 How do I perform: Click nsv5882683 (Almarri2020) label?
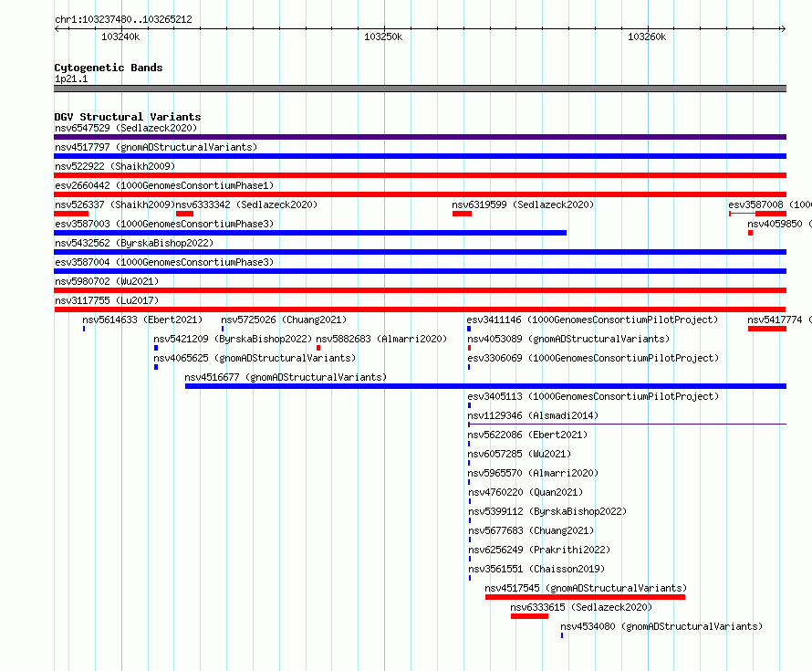[x=381, y=339]
